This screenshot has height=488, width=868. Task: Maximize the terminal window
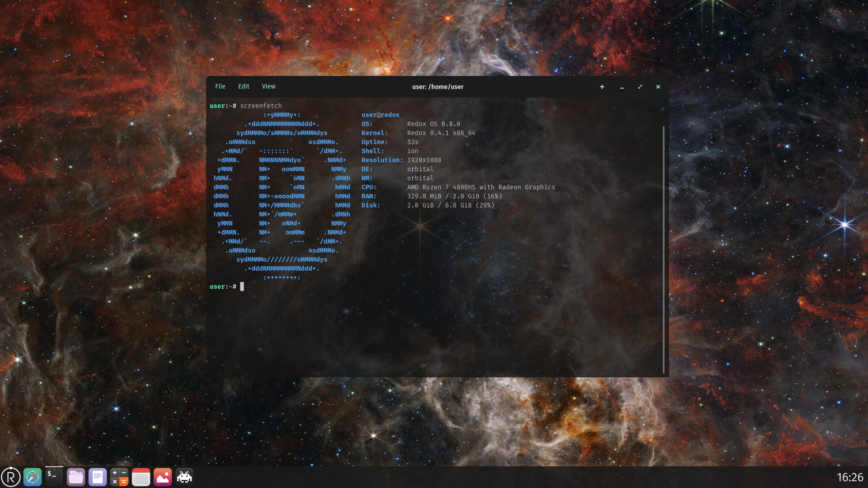tap(640, 87)
